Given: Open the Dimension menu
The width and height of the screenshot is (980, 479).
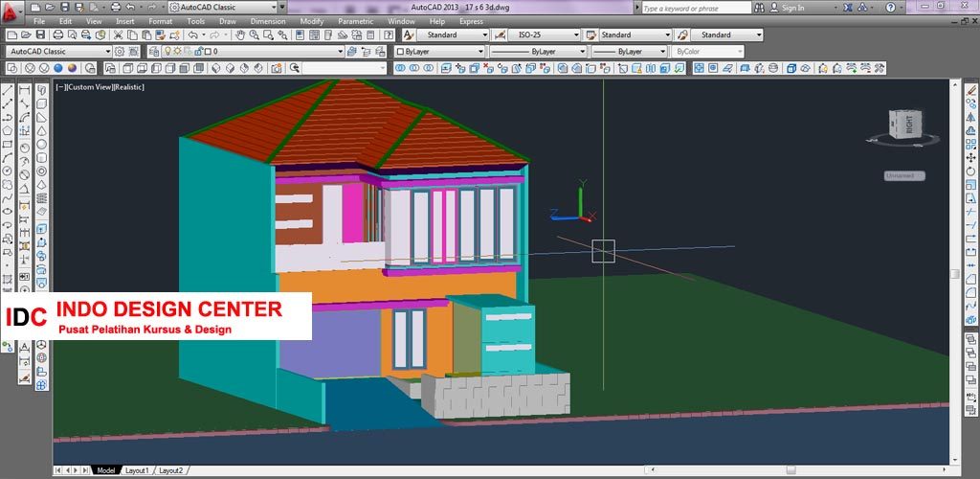Looking at the screenshot, I should coord(268,21).
